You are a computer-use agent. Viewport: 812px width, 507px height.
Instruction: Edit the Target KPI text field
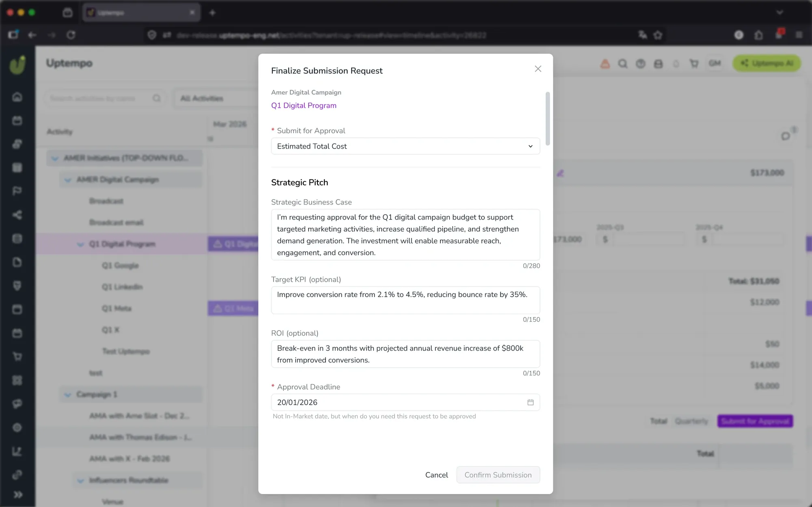pos(405,300)
